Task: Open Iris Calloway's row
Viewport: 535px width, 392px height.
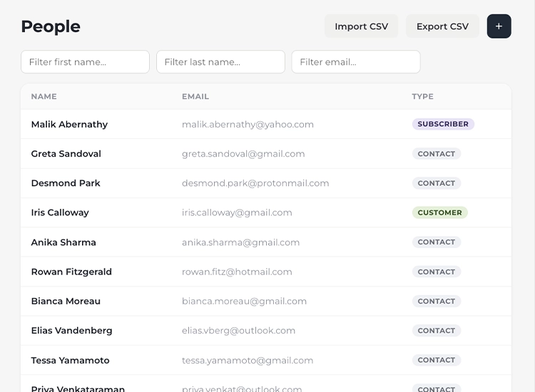Action: 266,212
